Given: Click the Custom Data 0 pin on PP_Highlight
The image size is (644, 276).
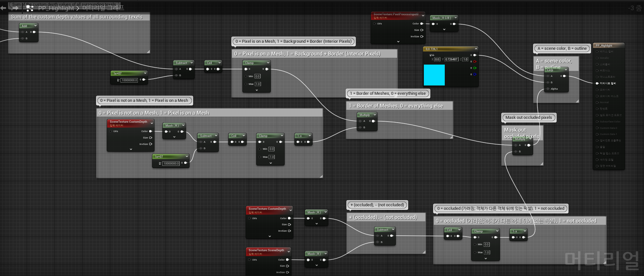Looking at the screenshot, I should 597,128.
